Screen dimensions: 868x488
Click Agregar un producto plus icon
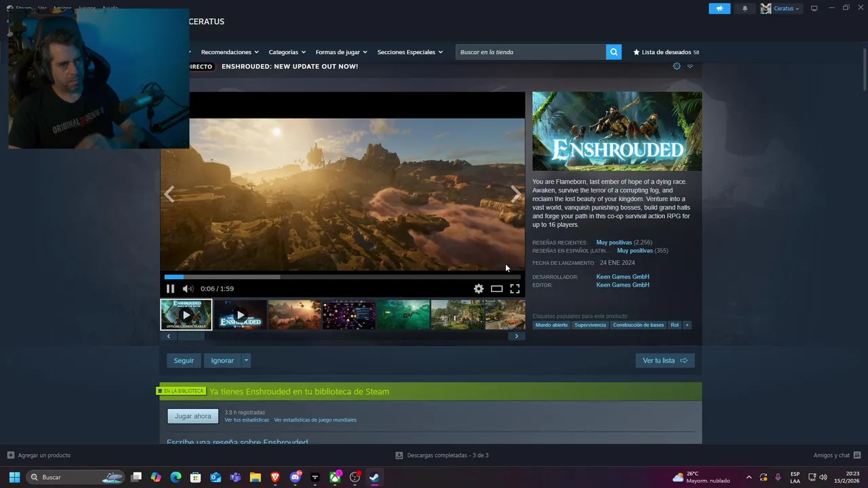[x=10, y=455]
